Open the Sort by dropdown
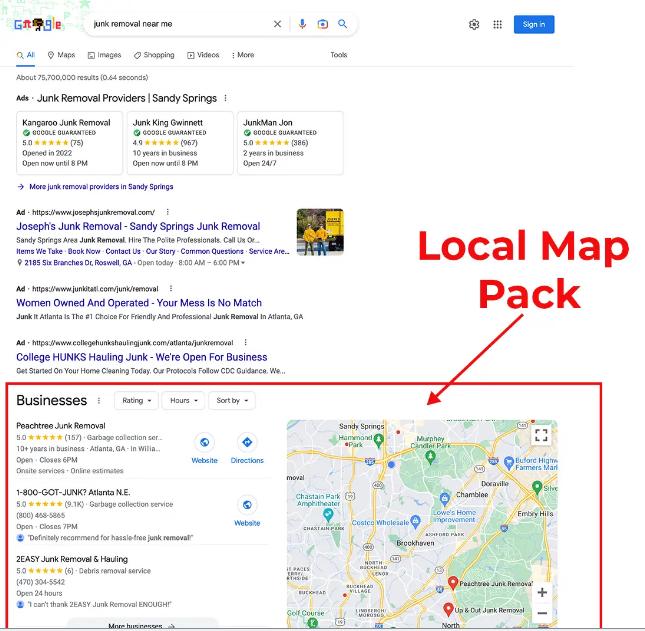The width and height of the screenshot is (645, 631). (x=232, y=401)
